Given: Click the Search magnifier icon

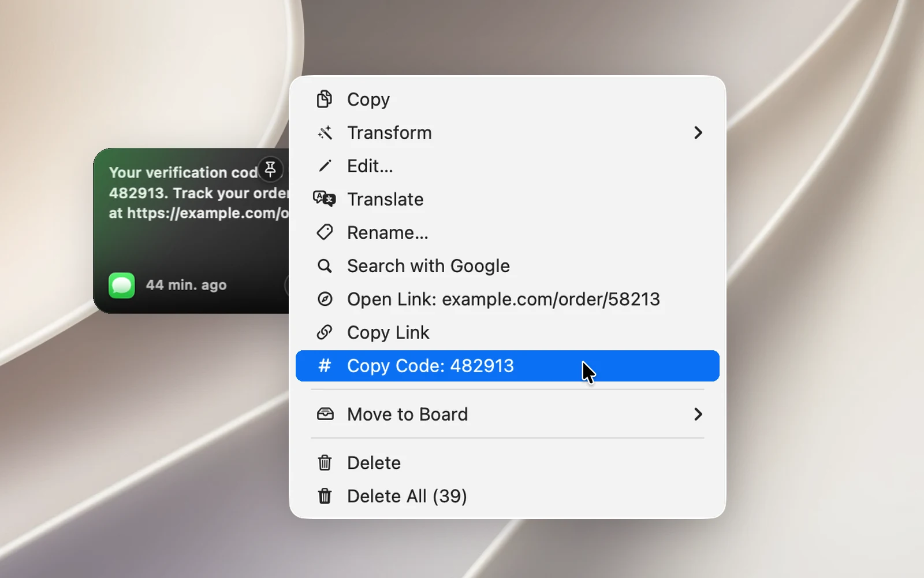Looking at the screenshot, I should pos(325,266).
